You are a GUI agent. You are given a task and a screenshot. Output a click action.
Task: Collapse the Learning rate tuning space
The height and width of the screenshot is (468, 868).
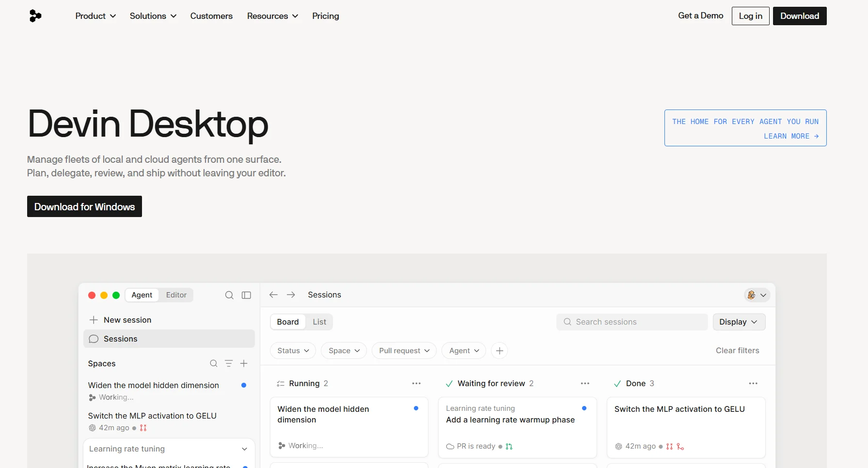click(x=244, y=449)
